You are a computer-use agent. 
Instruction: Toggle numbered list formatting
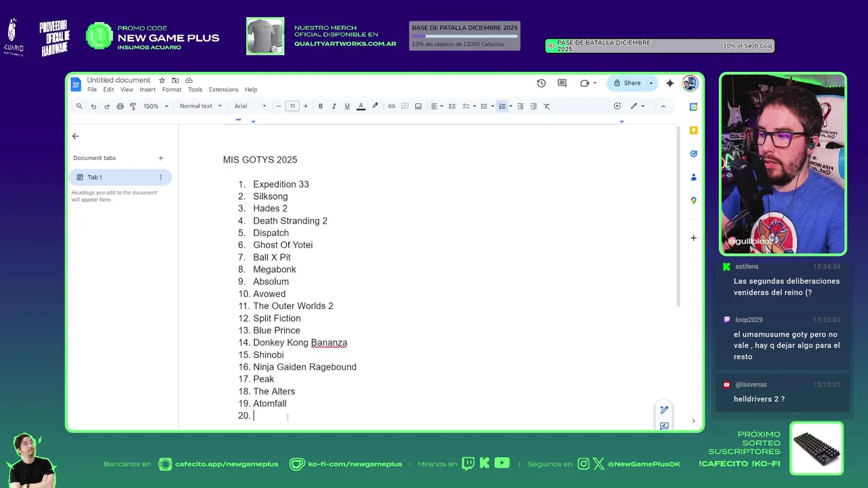(502, 106)
